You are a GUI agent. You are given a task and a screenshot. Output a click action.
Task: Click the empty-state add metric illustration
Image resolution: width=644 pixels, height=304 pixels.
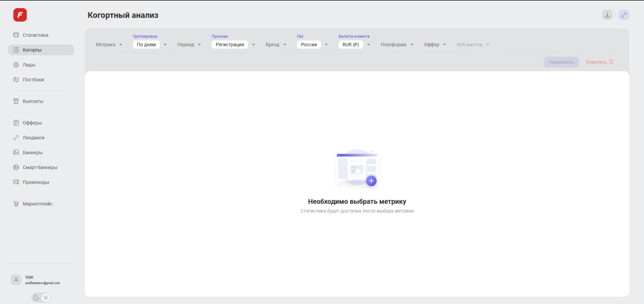click(x=357, y=169)
